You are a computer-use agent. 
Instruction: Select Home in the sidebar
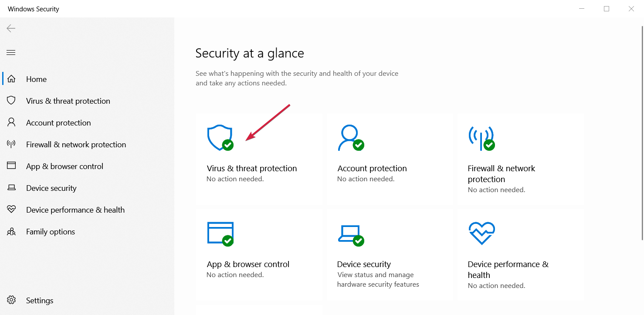pyautogui.click(x=36, y=79)
